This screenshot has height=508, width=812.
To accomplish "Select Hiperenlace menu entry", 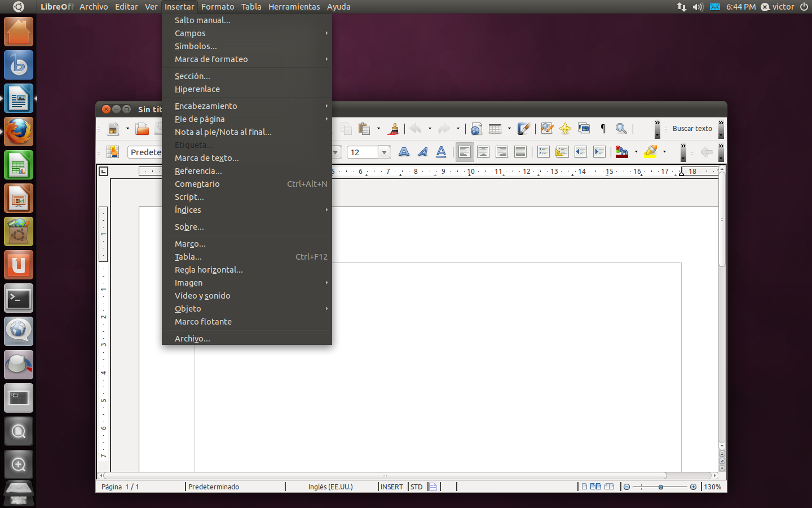I will pyautogui.click(x=247, y=89).
